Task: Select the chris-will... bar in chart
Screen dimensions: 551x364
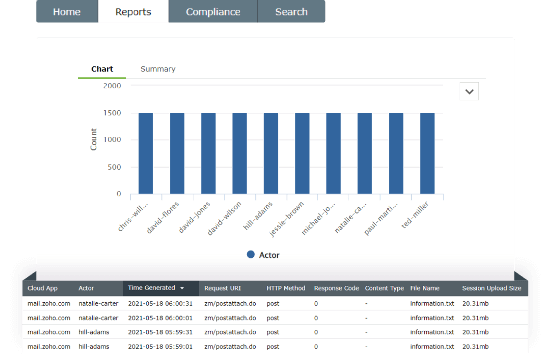Action: (x=146, y=153)
